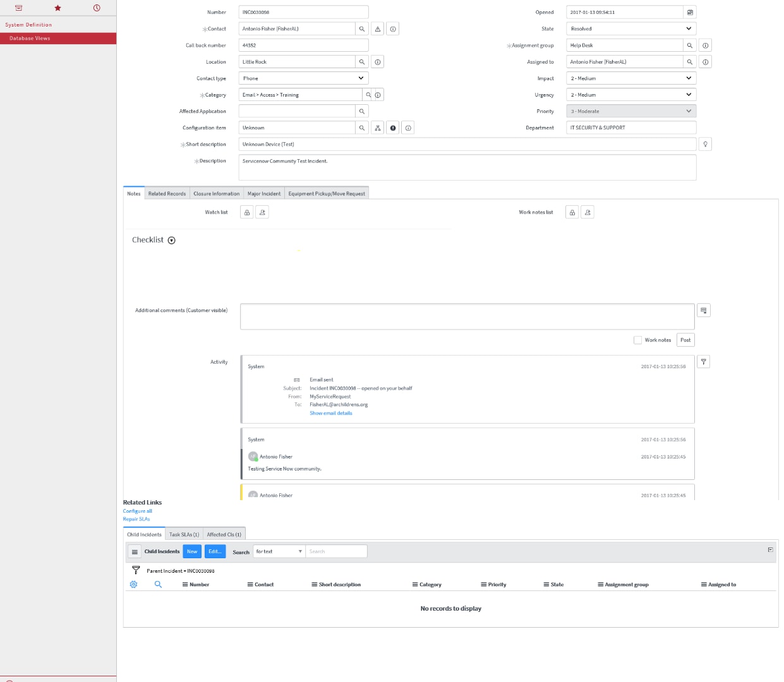Click the suggestion lightbulb by Short description
This screenshot has height=682, width=784.
click(x=706, y=144)
